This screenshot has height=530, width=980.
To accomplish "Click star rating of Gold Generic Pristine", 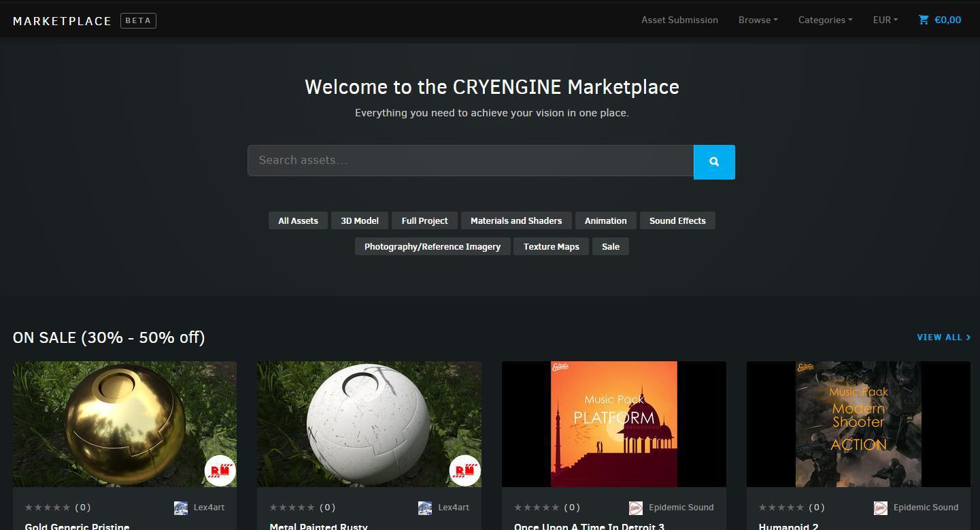I will click(x=48, y=507).
